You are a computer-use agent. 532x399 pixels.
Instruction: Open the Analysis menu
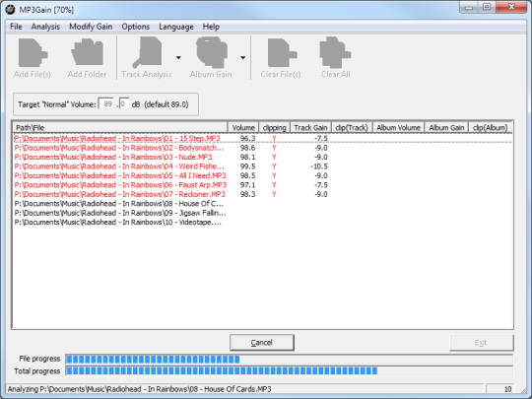point(45,27)
